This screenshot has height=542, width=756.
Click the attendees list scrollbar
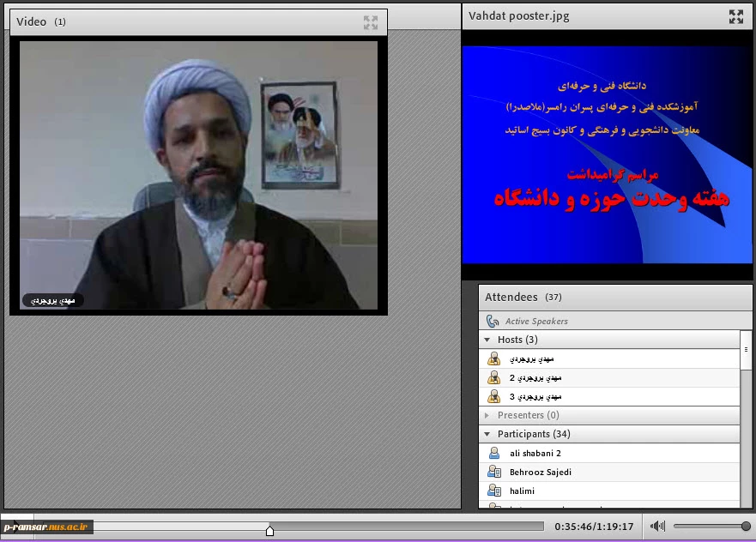pos(746,350)
